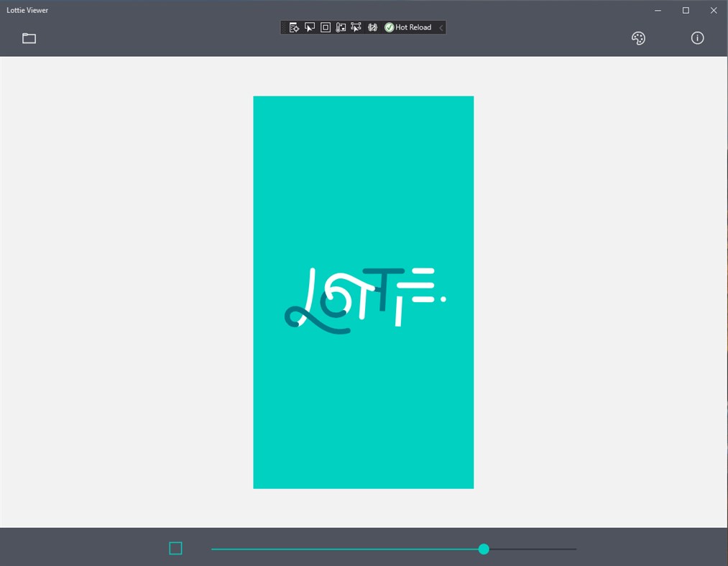This screenshot has height=566, width=728.
Task: Open the color palette panel
Action: coord(638,38)
